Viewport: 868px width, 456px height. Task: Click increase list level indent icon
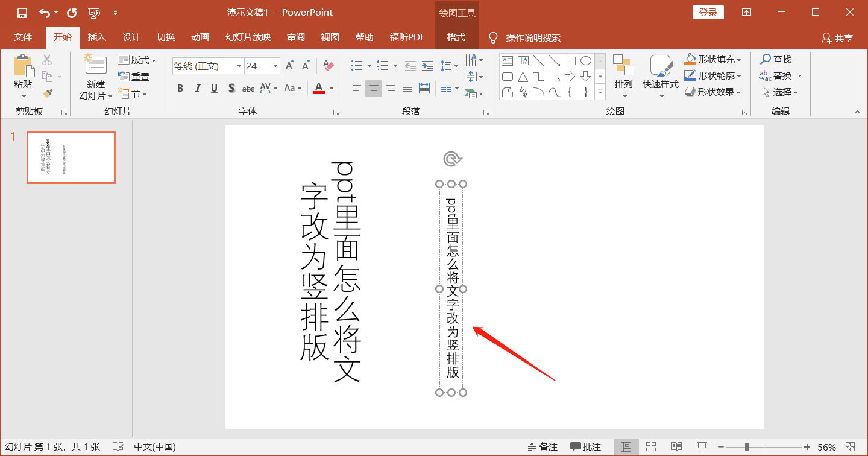pyautogui.click(x=427, y=65)
